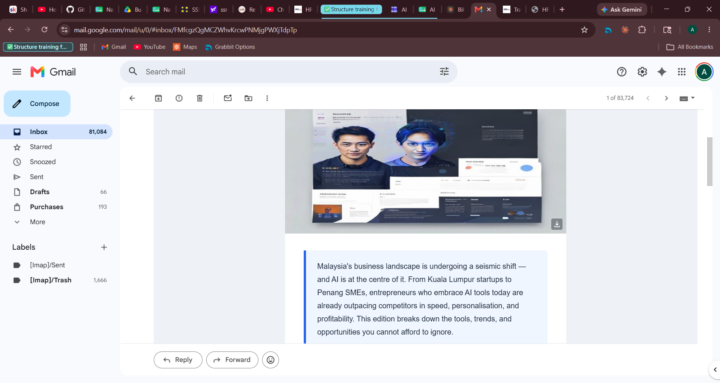Open the Snoozed folder
The height and width of the screenshot is (383, 720).
[56, 162]
